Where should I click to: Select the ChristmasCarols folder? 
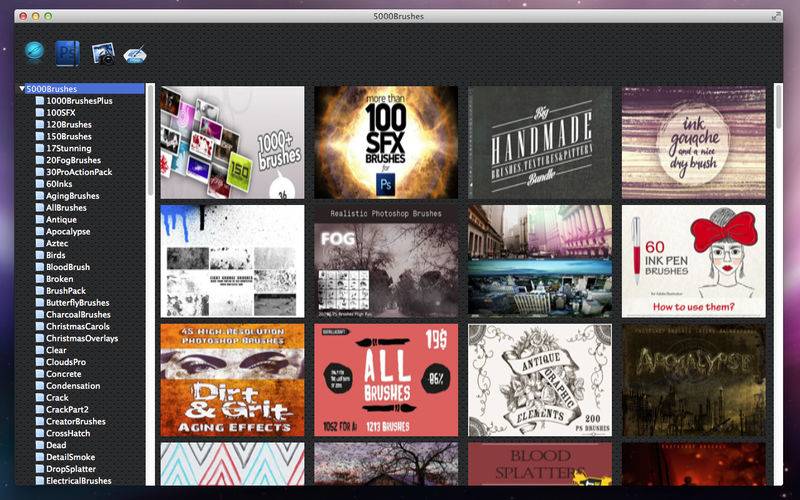72,327
